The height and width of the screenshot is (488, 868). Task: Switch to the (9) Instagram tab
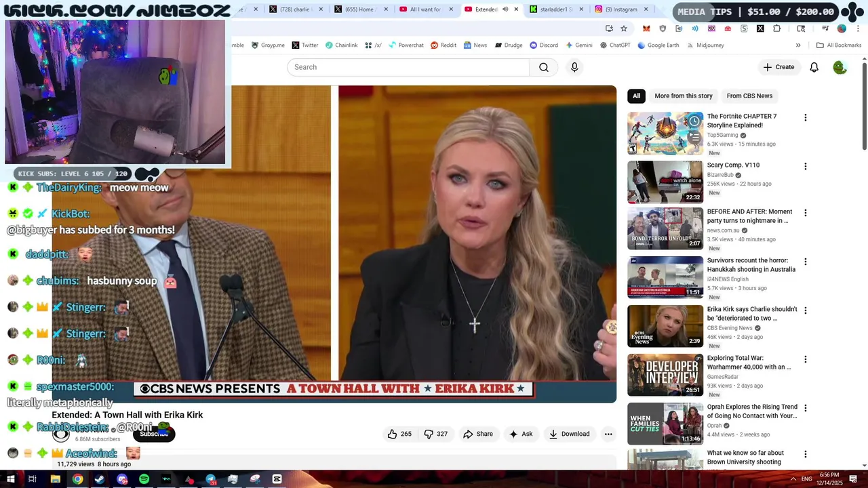(x=620, y=9)
